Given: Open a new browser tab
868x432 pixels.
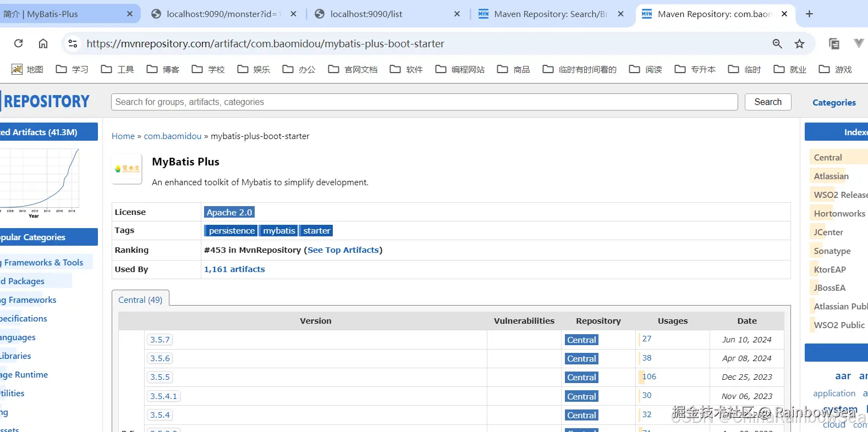Looking at the screenshot, I should (809, 14).
